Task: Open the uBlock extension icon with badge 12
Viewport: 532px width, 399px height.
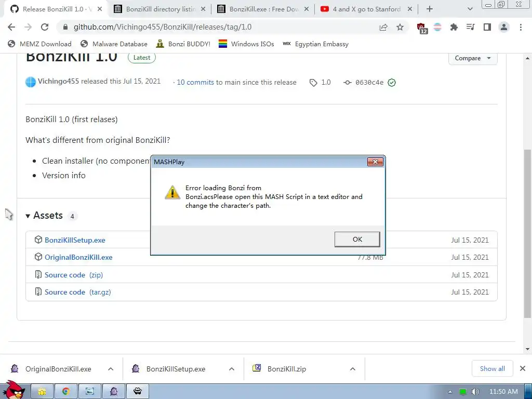Action: [x=422, y=28]
